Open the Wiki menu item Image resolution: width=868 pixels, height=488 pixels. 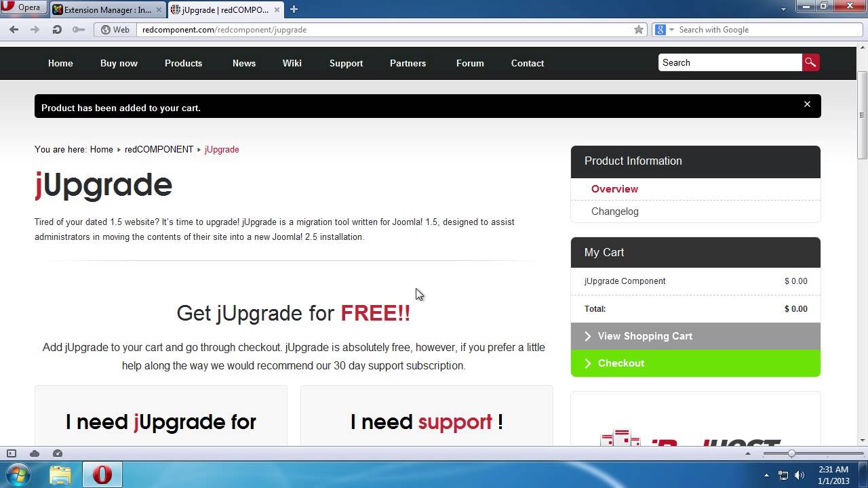pos(292,63)
